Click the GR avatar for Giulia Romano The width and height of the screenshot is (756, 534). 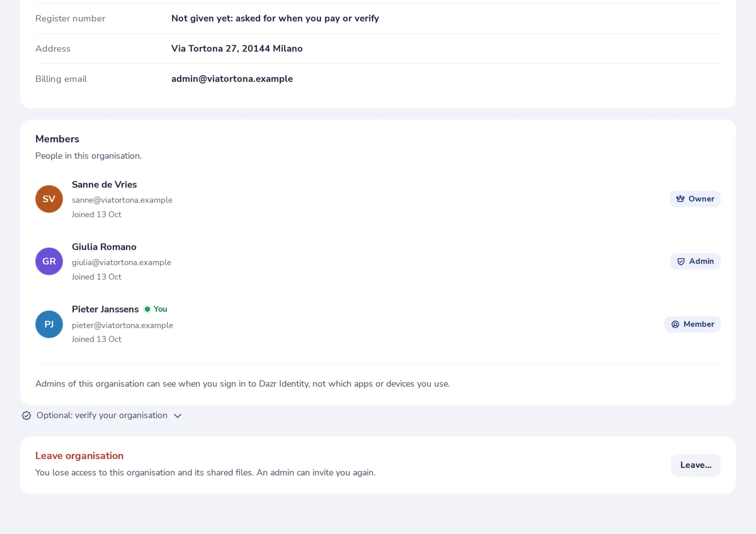point(49,261)
